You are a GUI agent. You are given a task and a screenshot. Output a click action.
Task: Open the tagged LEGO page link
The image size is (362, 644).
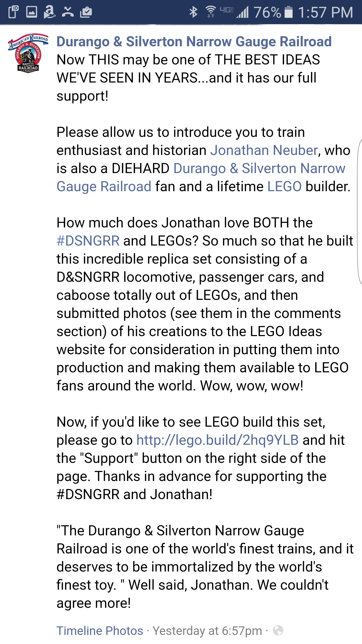(284, 186)
